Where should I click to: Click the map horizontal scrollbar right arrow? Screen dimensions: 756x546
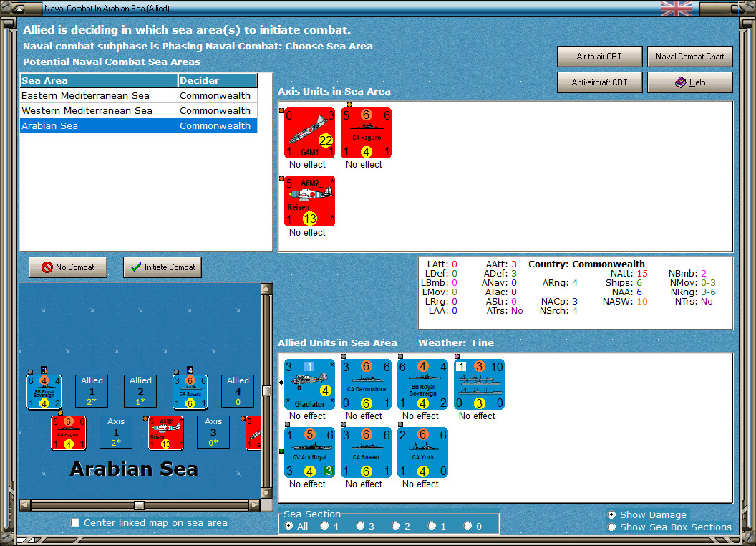pos(255,505)
